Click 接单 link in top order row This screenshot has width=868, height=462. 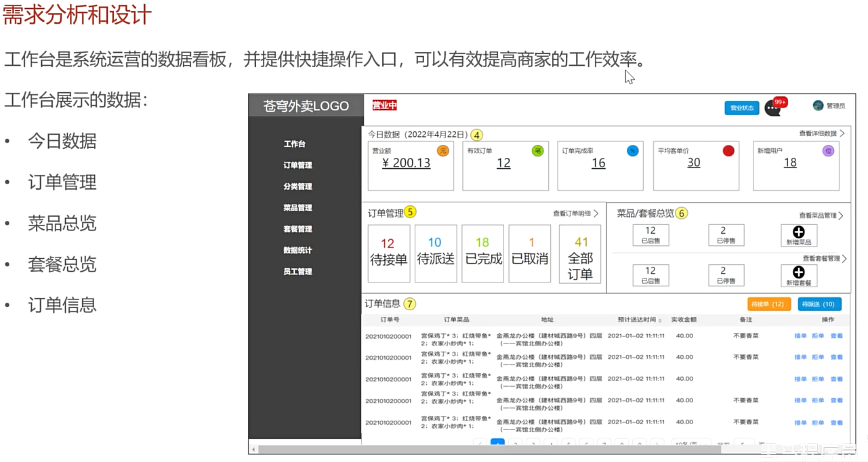(800, 336)
